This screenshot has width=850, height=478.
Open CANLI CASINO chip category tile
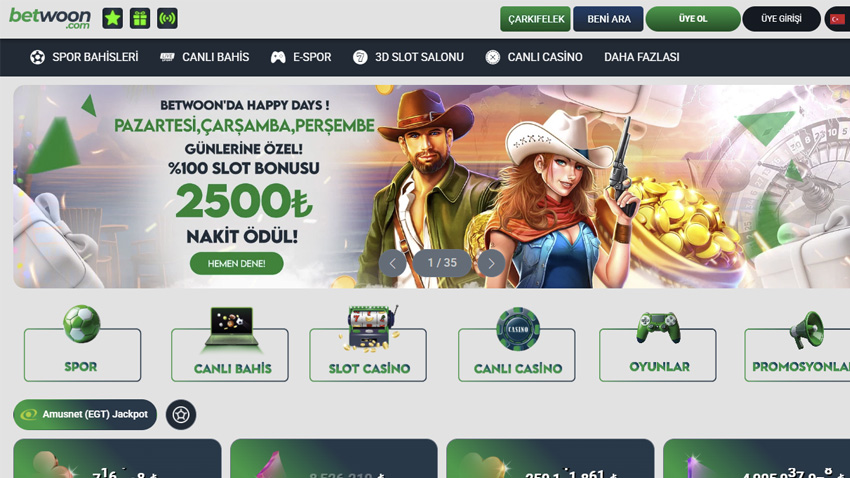(517, 344)
